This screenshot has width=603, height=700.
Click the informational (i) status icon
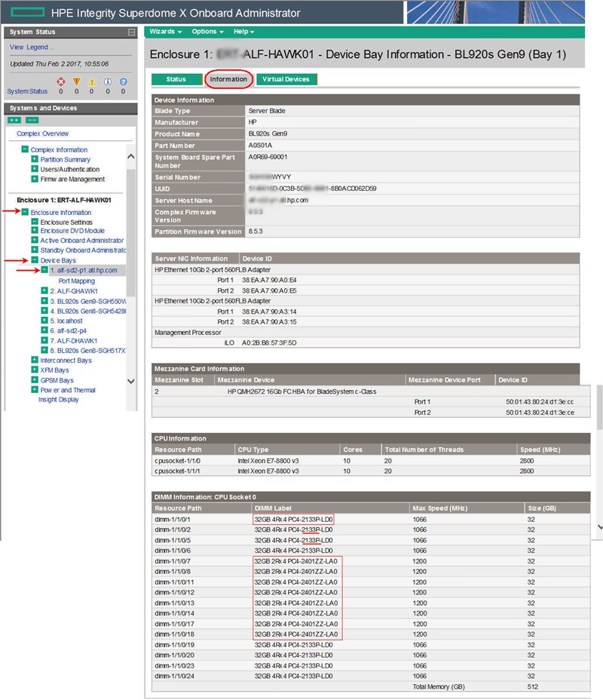(107, 81)
